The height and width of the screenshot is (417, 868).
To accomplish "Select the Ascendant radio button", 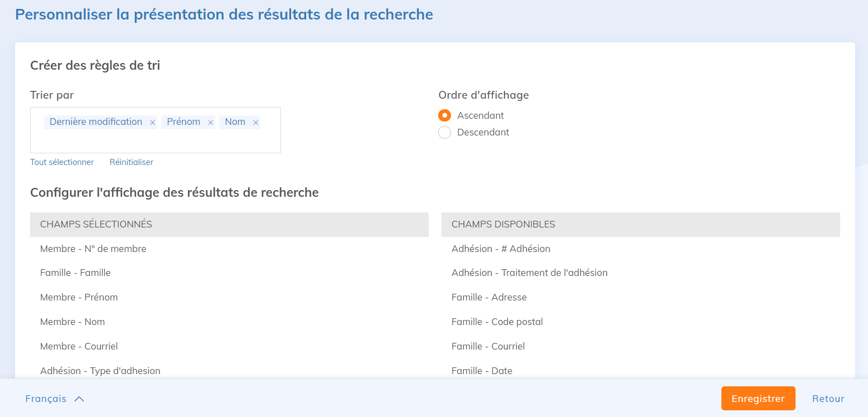I will click(444, 115).
